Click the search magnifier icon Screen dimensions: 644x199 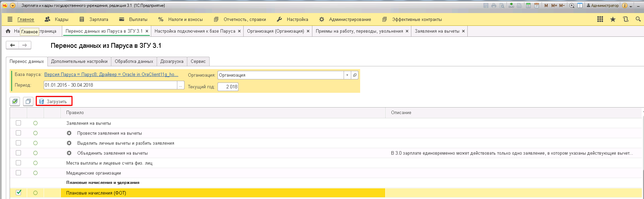click(638, 20)
